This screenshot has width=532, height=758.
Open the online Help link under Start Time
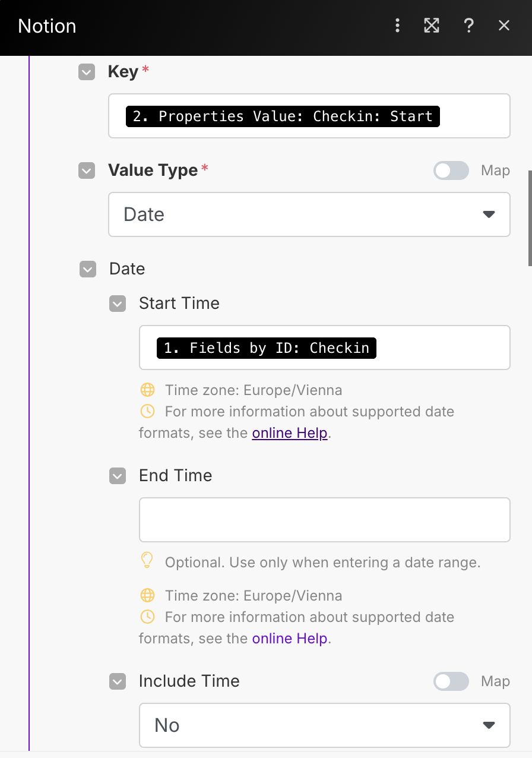tap(290, 433)
